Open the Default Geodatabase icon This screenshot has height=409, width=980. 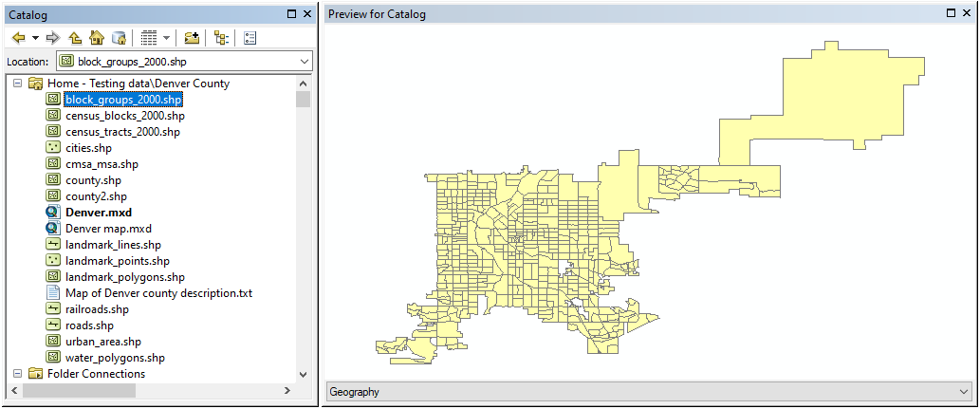click(119, 38)
